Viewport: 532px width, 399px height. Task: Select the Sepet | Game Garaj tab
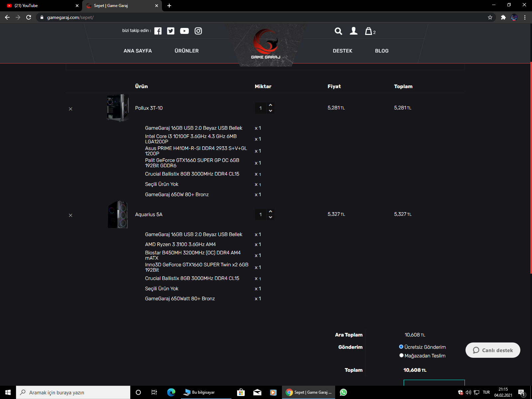[x=120, y=6]
